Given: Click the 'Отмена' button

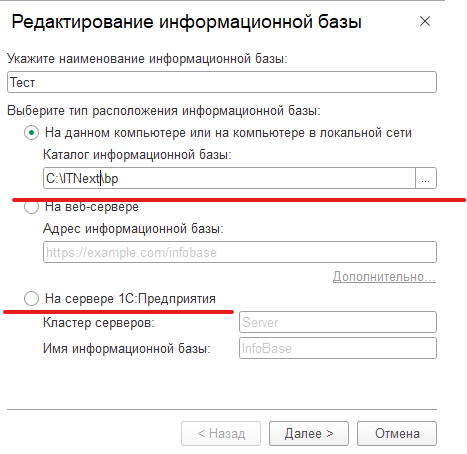Looking at the screenshot, I should point(397,433).
